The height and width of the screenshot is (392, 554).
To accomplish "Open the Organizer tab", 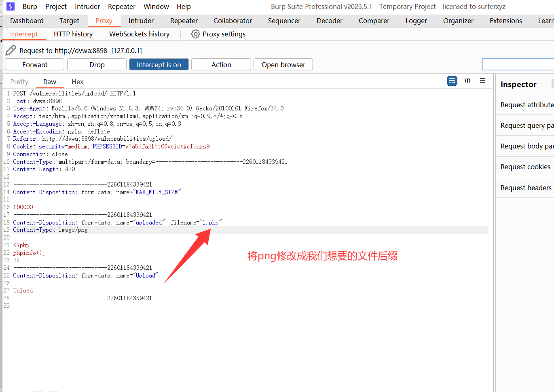I will (458, 21).
